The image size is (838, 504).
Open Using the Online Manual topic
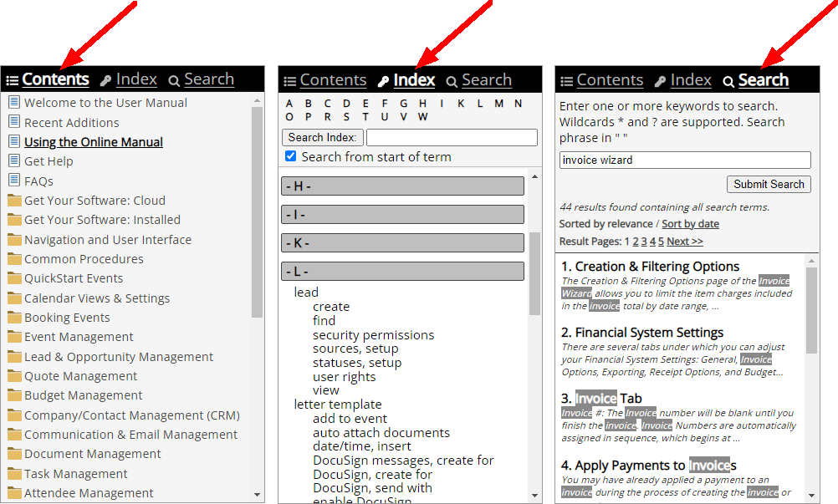pos(94,142)
